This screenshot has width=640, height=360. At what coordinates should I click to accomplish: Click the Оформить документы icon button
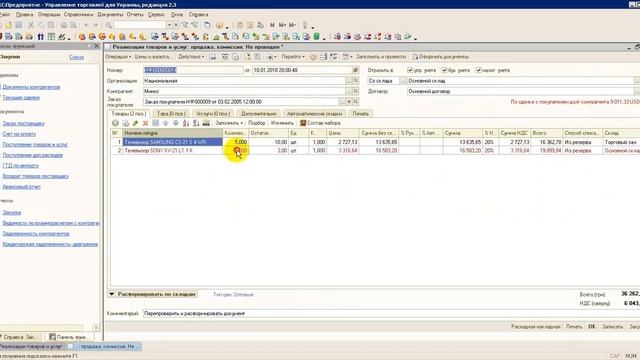pos(440,57)
